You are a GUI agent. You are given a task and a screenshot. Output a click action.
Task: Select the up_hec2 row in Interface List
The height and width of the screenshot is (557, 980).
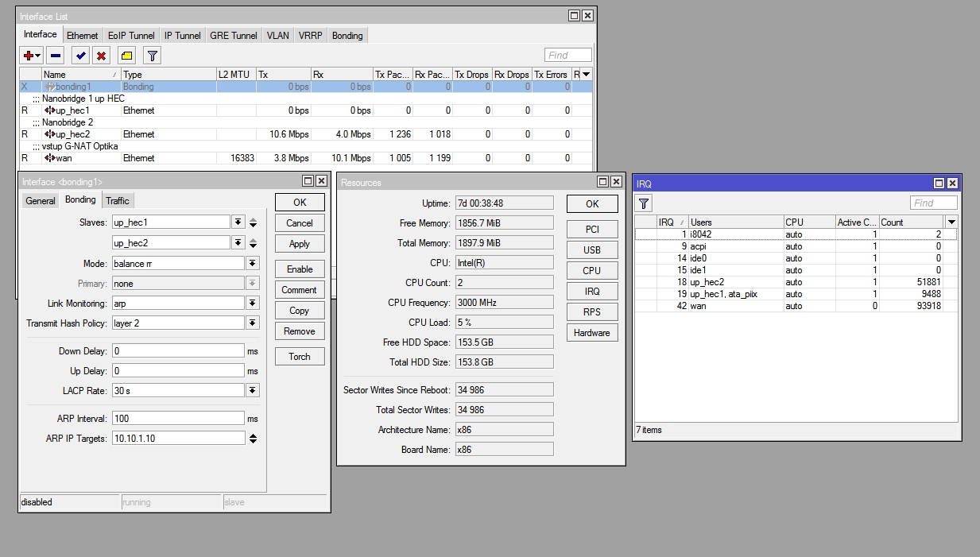pyautogui.click(x=306, y=134)
